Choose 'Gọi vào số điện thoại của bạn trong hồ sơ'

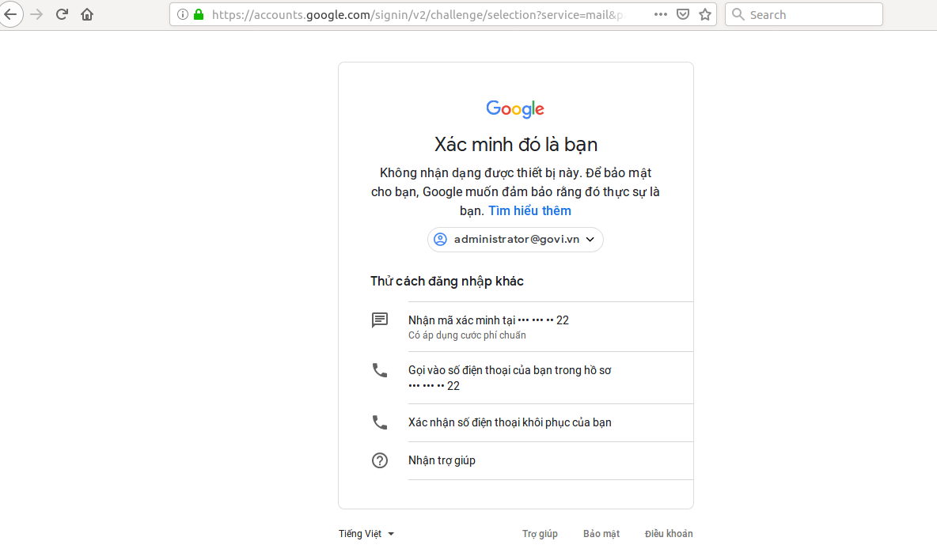[532, 378]
